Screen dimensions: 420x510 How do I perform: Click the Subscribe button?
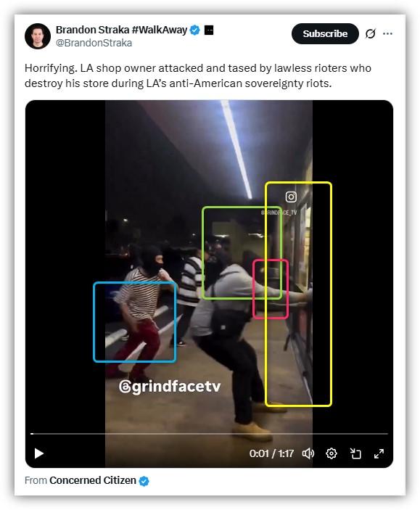[x=325, y=33]
